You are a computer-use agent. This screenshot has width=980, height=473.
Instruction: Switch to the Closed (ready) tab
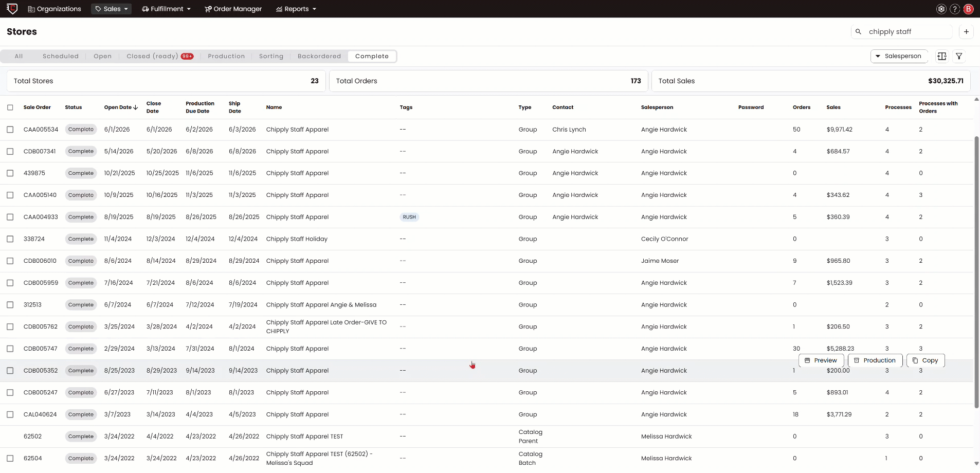click(x=160, y=56)
